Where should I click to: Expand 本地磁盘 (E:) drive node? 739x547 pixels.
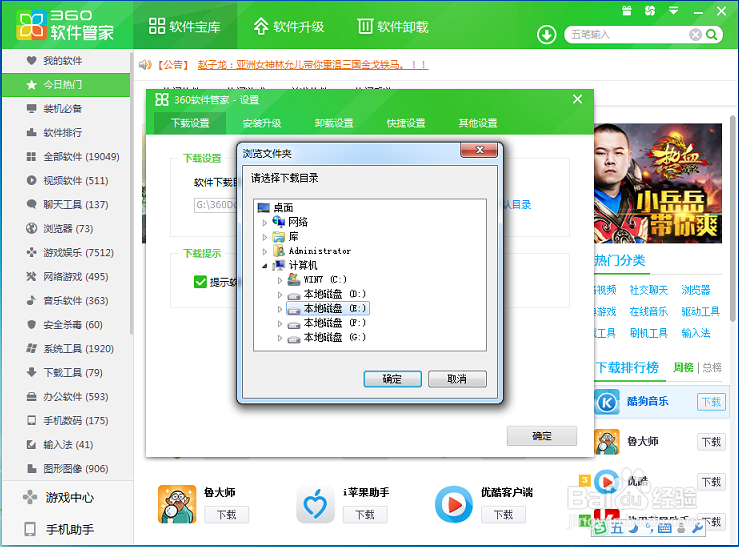click(x=280, y=309)
